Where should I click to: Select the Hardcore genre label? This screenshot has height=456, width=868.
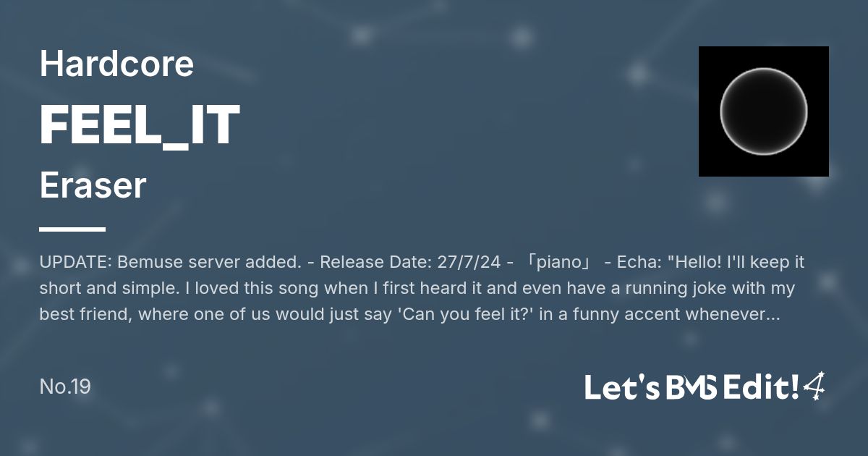point(116,64)
